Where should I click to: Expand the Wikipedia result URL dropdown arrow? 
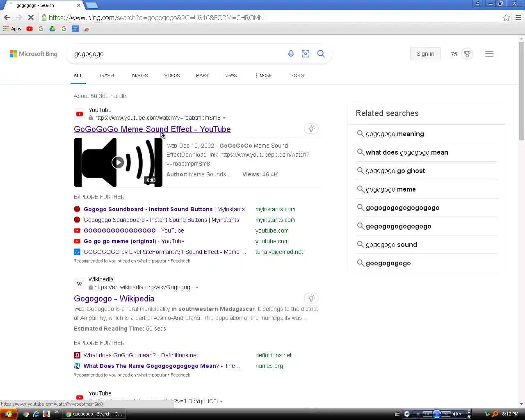(x=197, y=288)
